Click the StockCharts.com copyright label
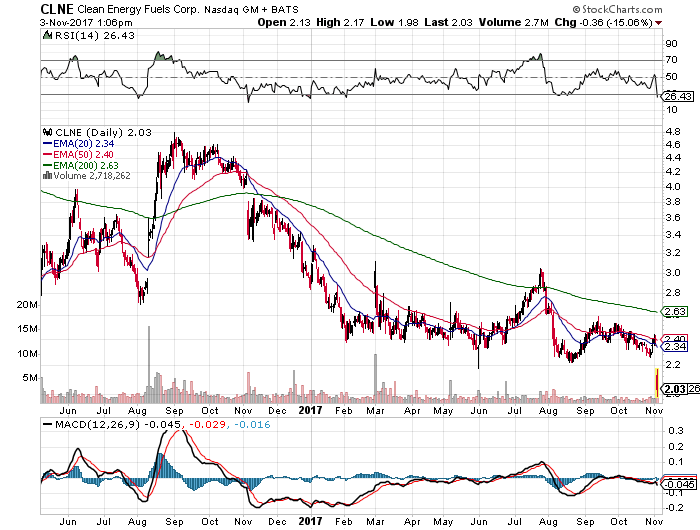The image size is (700, 530). click(x=617, y=9)
